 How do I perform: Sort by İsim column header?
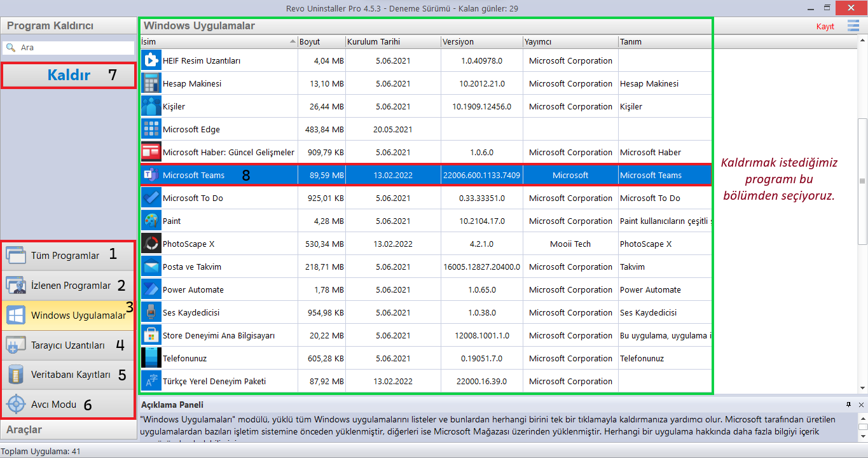click(x=219, y=41)
